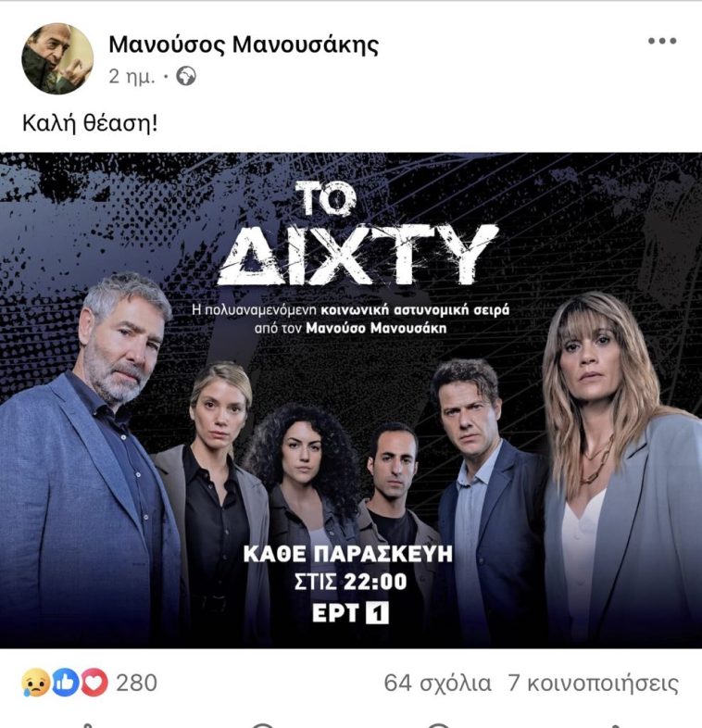Select the 'Καλή θέαση!' post text
This screenshot has height=728, width=702.
[90, 123]
